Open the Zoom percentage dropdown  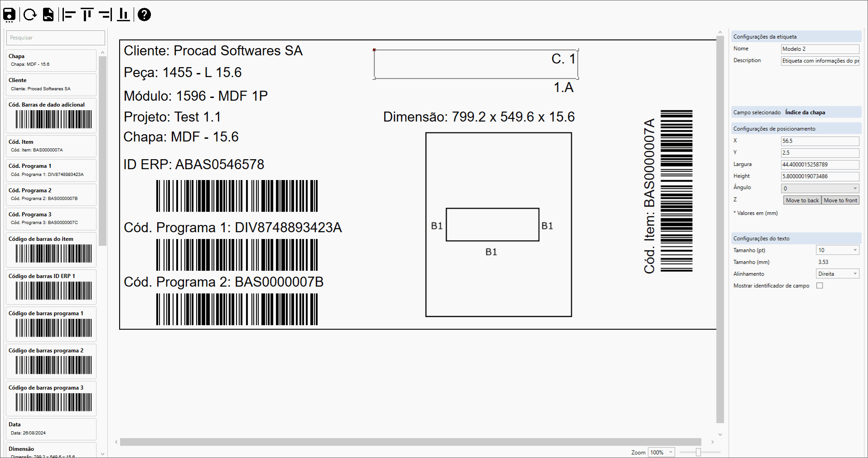pyautogui.click(x=661, y=452)
